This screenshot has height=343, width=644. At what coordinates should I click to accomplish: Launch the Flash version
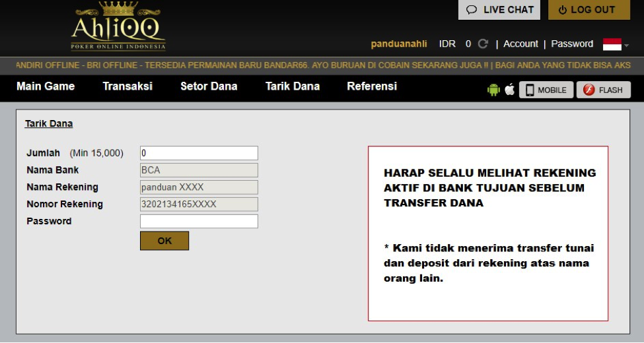coord(603,90)
